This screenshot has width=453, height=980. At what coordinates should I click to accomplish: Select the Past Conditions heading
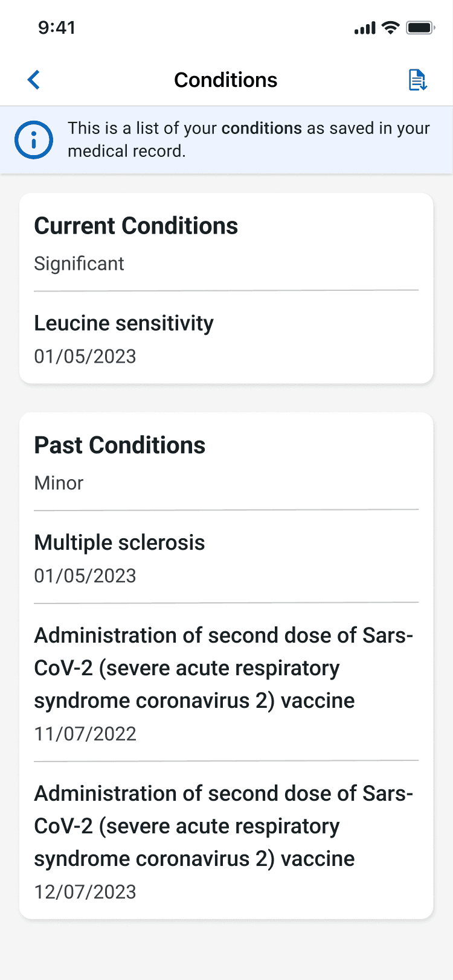120,445
